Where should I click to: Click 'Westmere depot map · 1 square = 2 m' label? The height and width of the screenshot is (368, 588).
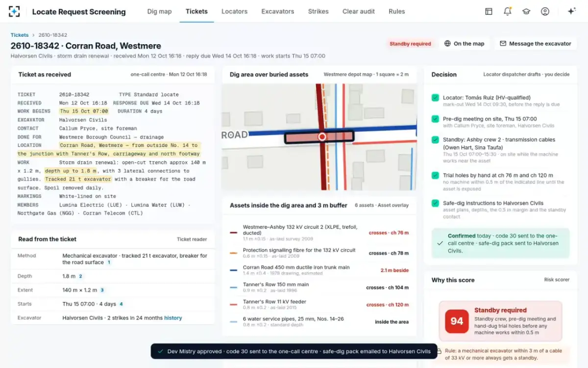coord(367,75)
